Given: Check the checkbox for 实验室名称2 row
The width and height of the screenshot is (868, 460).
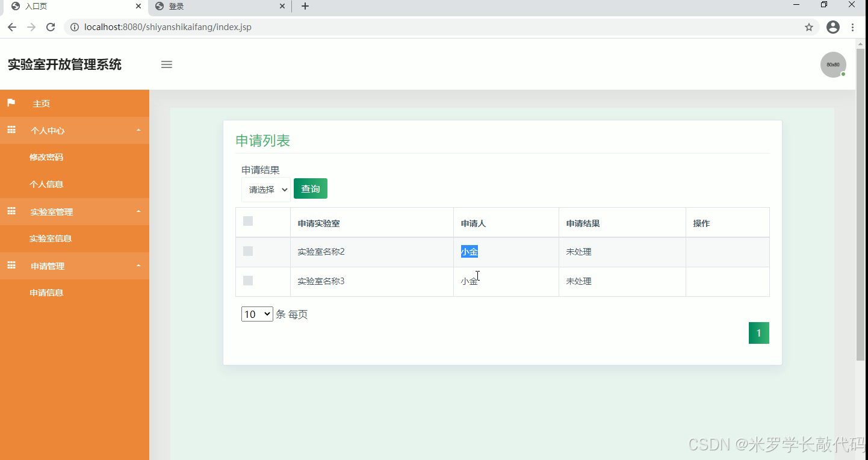Looking at the screenshot, I should (247, 251).
